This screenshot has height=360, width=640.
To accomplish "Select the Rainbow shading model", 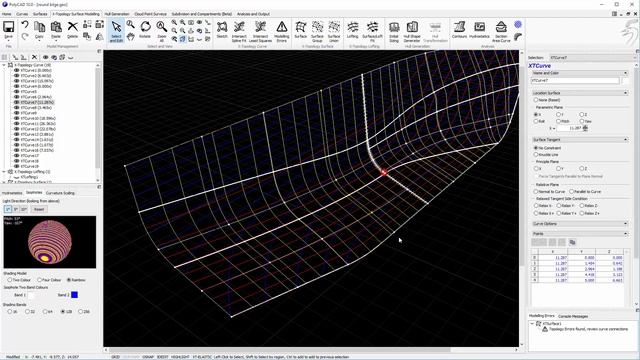I will tap(69, 280).
